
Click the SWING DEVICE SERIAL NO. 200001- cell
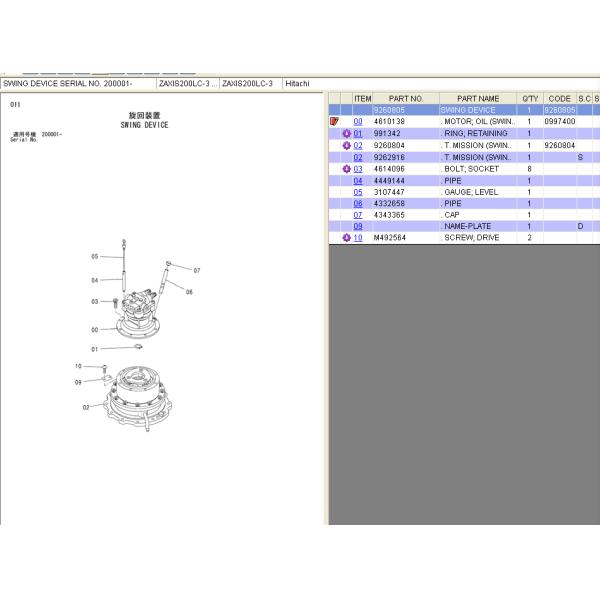78,83
